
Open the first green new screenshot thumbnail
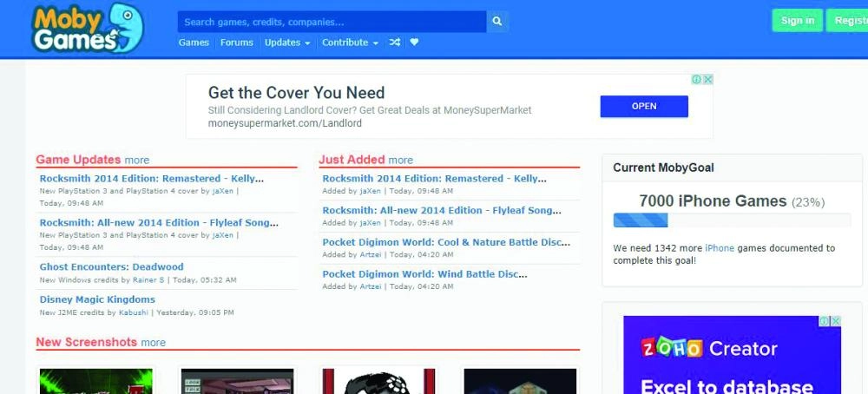(x=95, y=381)
